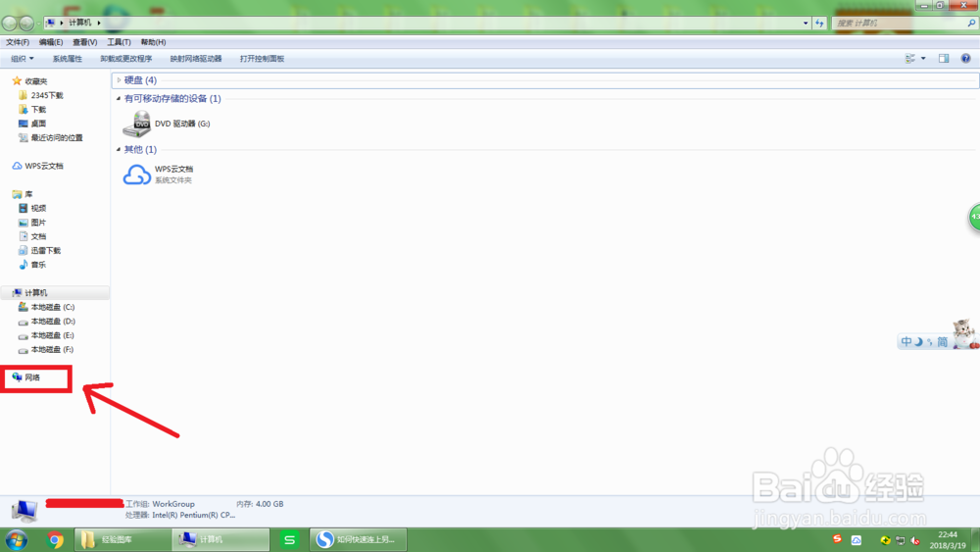Click the Forward navigation arrow button
Screen dimensions: 980x552
26,24
